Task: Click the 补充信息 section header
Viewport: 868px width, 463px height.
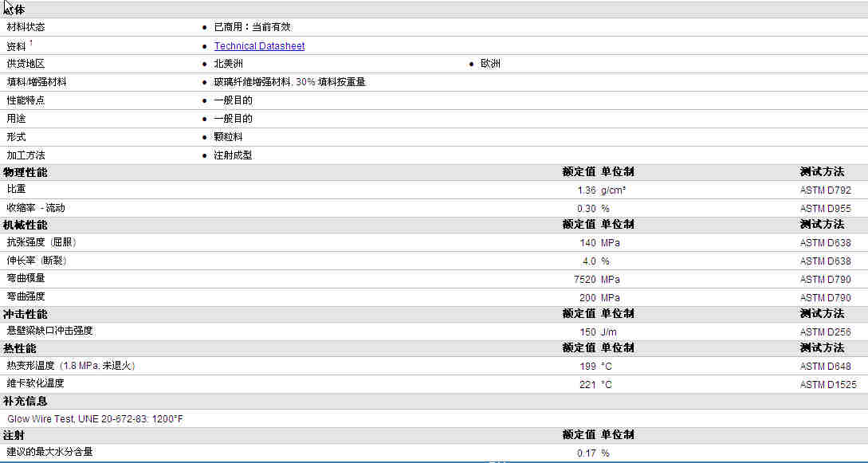Action: pyautogui.click(x=26, y=401)
